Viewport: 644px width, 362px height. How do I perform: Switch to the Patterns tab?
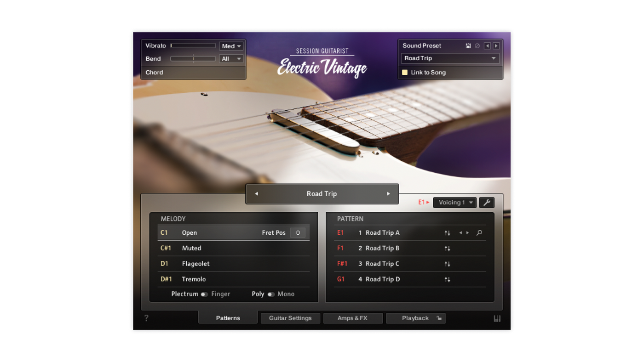228,318
